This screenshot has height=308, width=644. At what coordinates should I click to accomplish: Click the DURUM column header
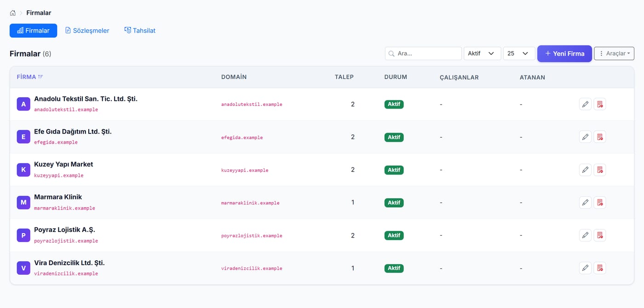click(x=396, y=77)
